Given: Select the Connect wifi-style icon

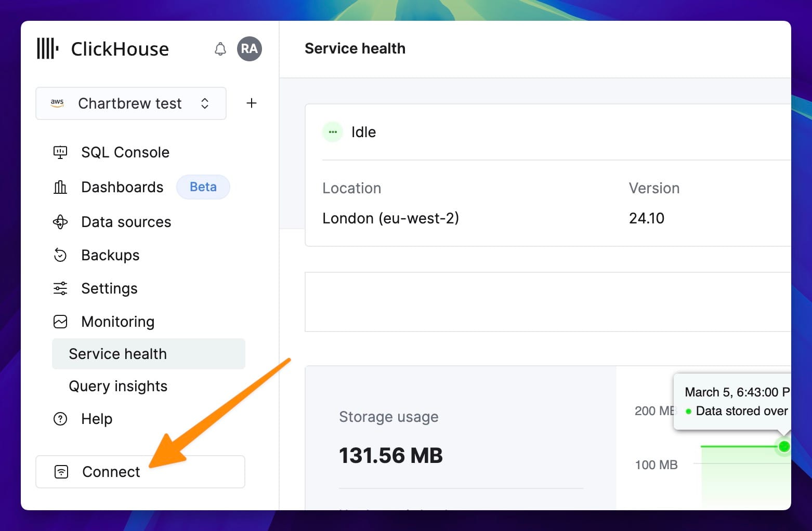Looking at the screenshot, I should click(61, 472).
